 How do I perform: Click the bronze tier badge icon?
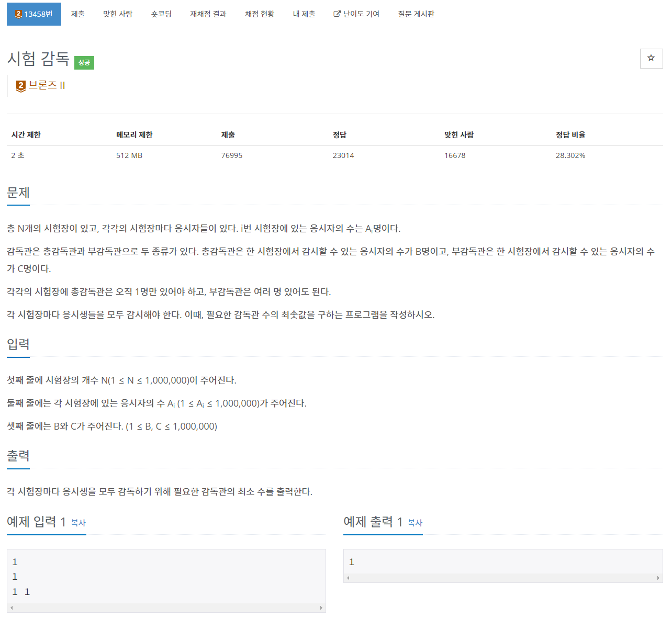coord(21,86)
